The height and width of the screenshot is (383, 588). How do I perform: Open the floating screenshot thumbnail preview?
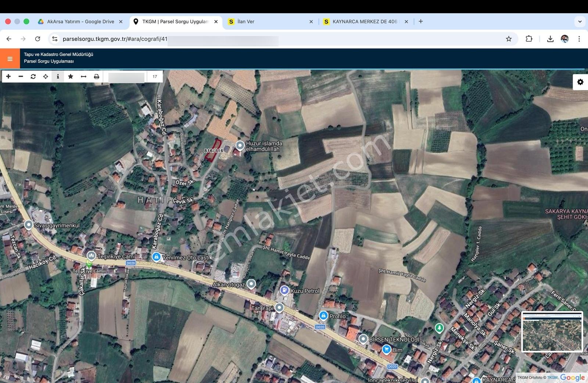[x=552, y=331]
